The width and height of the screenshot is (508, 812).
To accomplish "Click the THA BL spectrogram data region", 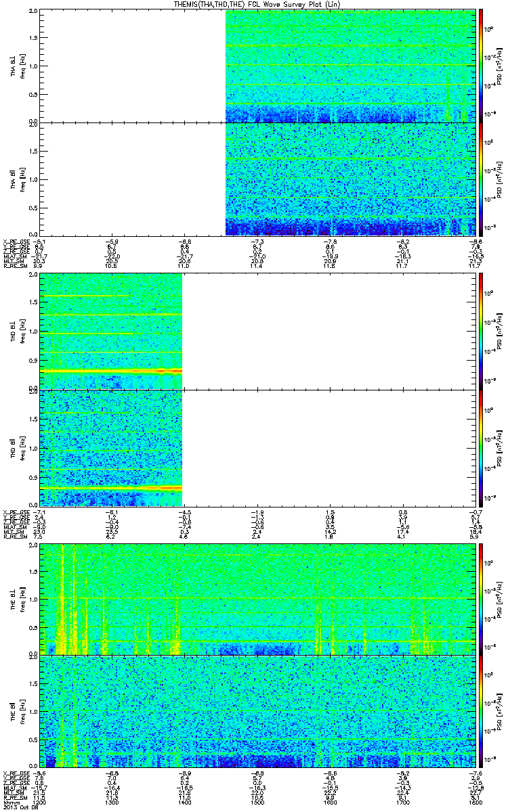I will click(x=349, y=66).
